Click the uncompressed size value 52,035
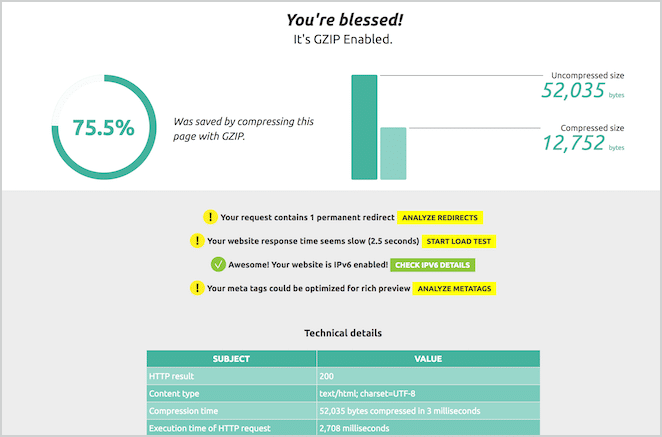The width and height of the screenshot is (662, 437). point(573,91)
